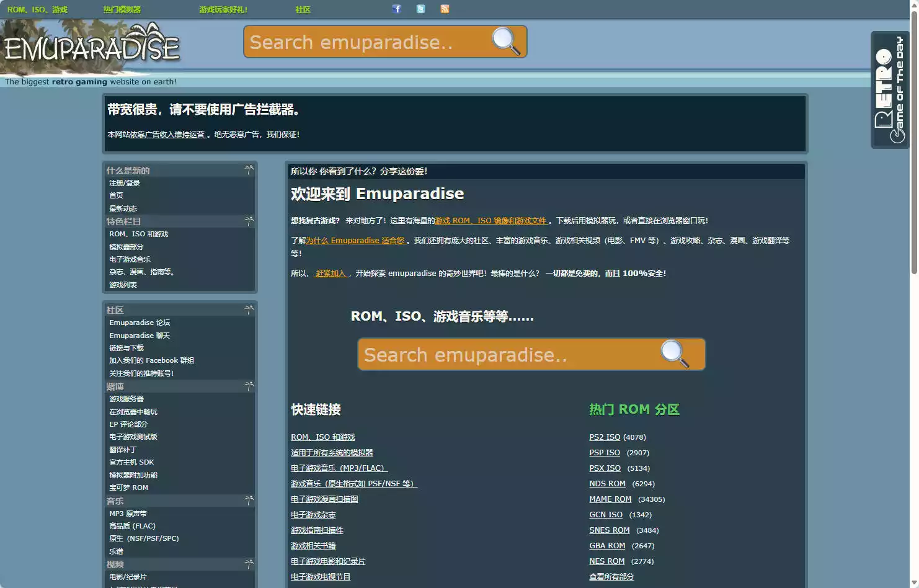
Task: Open Emuparadise 论坛 link
Action: (140, 323)
